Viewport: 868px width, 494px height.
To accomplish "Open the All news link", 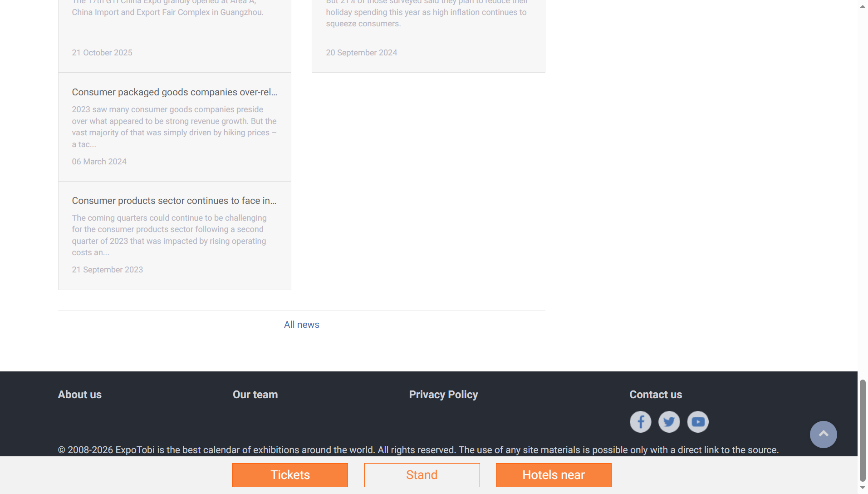I will [x=301, y=325].
